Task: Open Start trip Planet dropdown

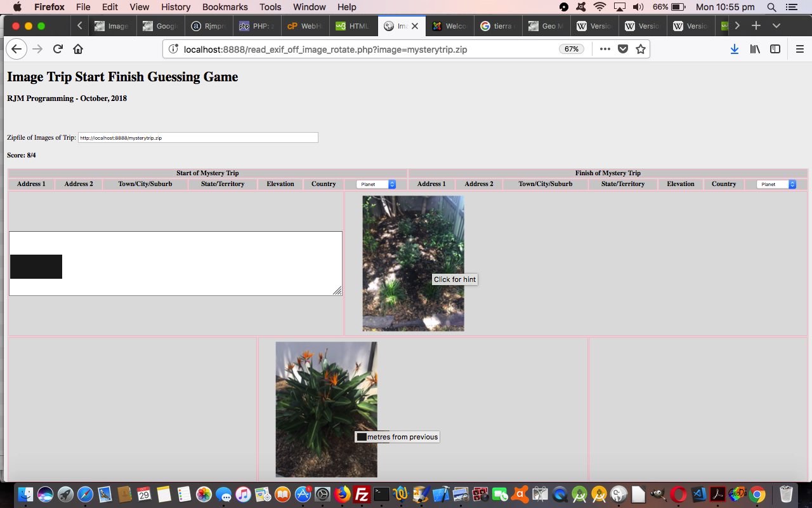Action: 376,184
